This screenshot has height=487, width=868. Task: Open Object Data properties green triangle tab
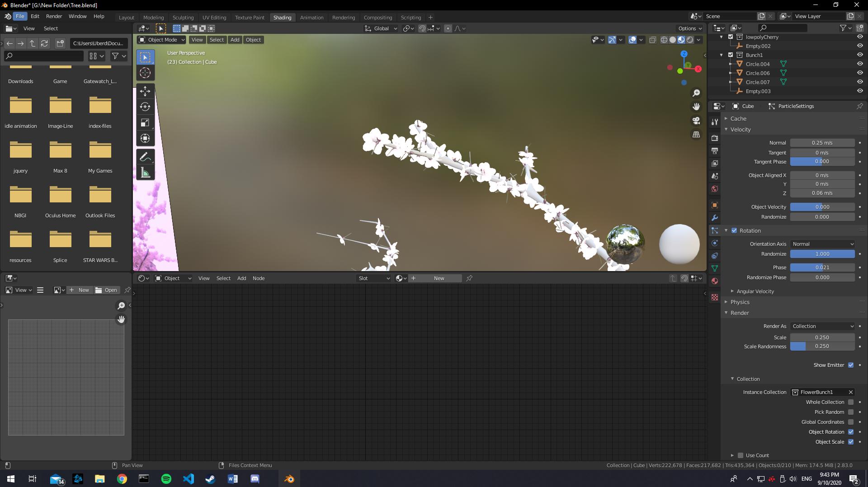point(715,268)
